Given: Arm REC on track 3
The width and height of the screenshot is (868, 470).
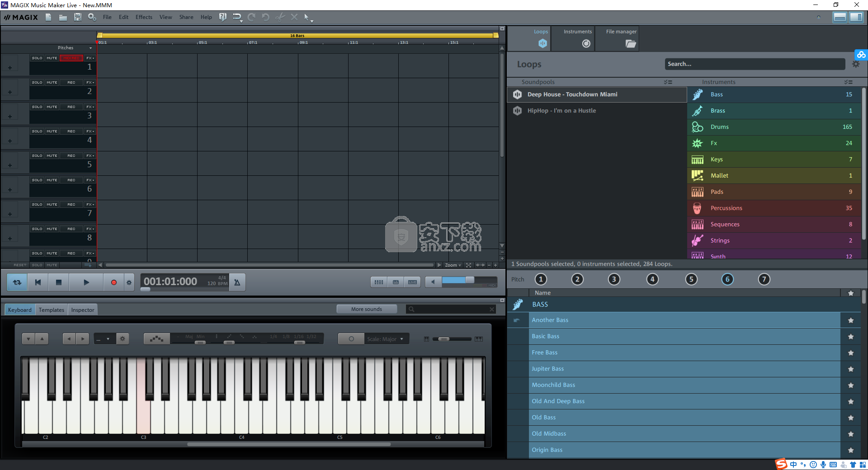Looking at the screenshot, I should click(x=71, y=107).
